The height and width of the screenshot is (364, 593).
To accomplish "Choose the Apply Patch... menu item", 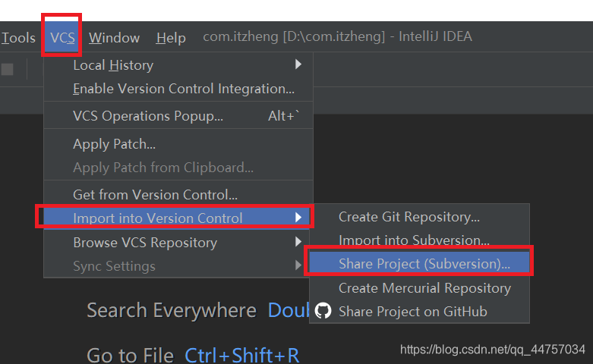I will pyautogui.click(x=114, y=144).
